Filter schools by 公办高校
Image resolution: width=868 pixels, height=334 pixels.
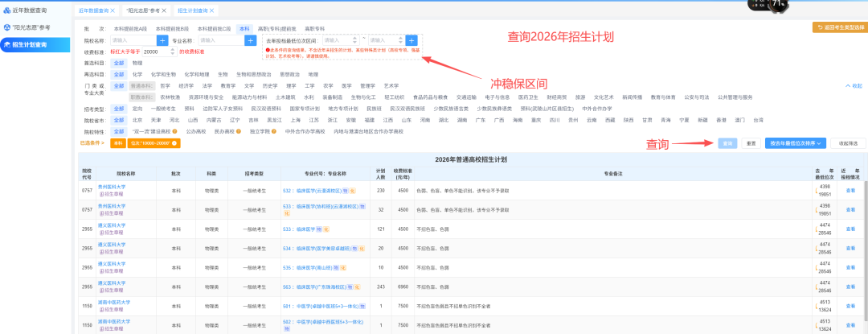tap(196, 132)
